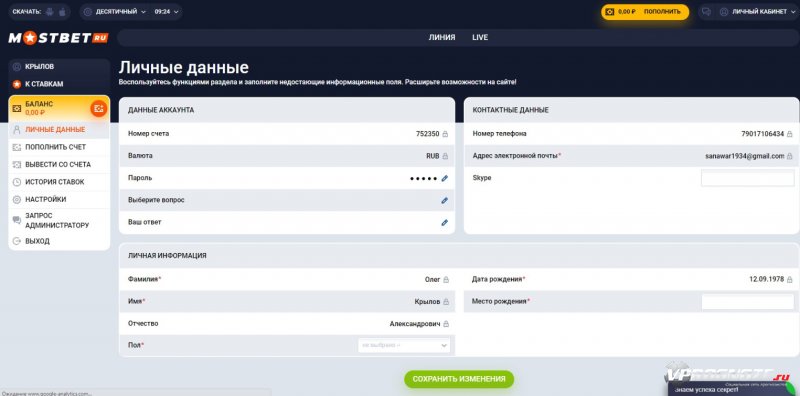Click the Mostbet logo
The height and width of the screenshot is (396, 800).
pyautogui.click(x=58, y=38)
